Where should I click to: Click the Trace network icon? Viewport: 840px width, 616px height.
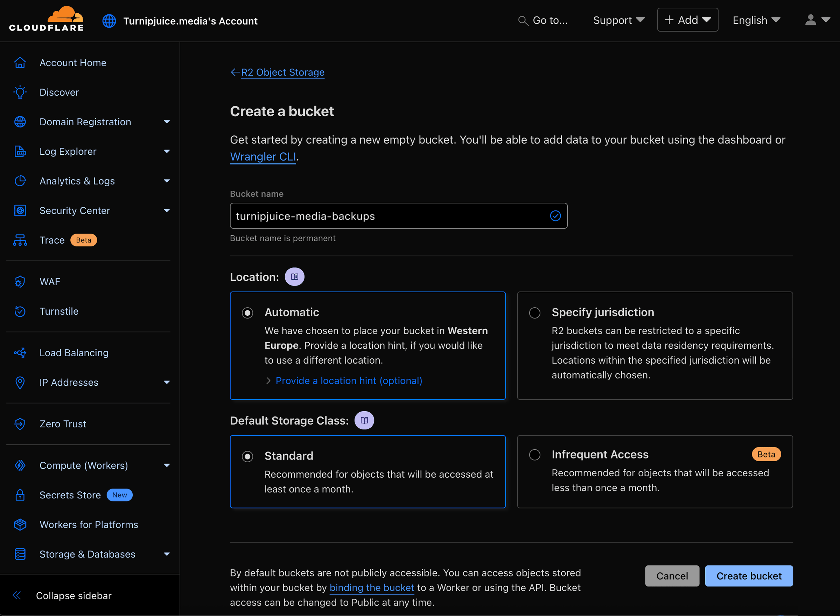point(20,240)
